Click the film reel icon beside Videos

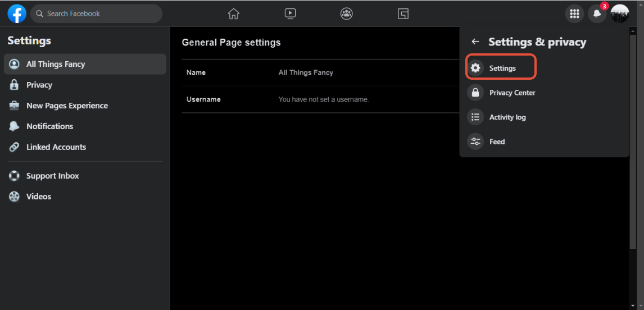(15, 196)
